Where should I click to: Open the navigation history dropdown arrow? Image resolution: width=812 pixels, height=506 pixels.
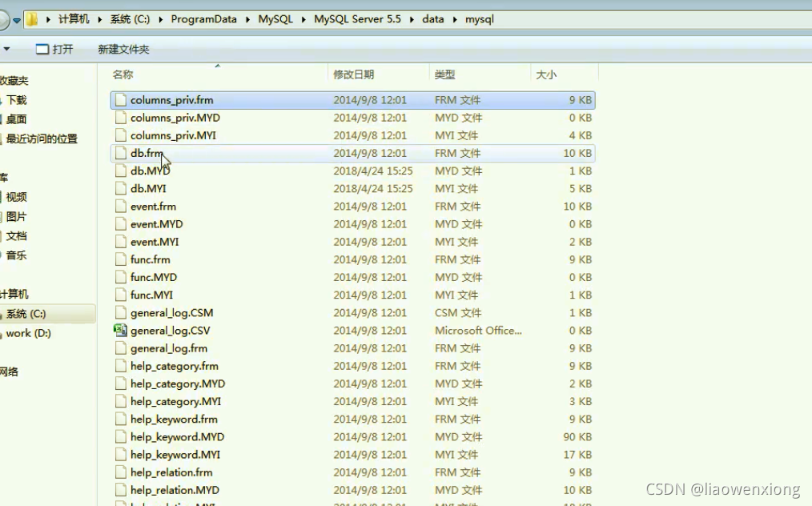(x=17, y=20)
